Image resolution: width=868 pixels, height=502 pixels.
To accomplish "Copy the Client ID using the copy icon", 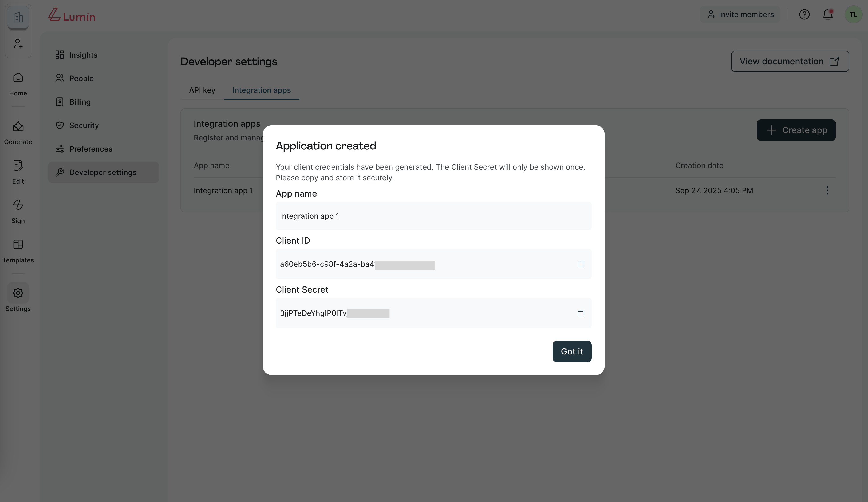I will (x=581, y=264).
